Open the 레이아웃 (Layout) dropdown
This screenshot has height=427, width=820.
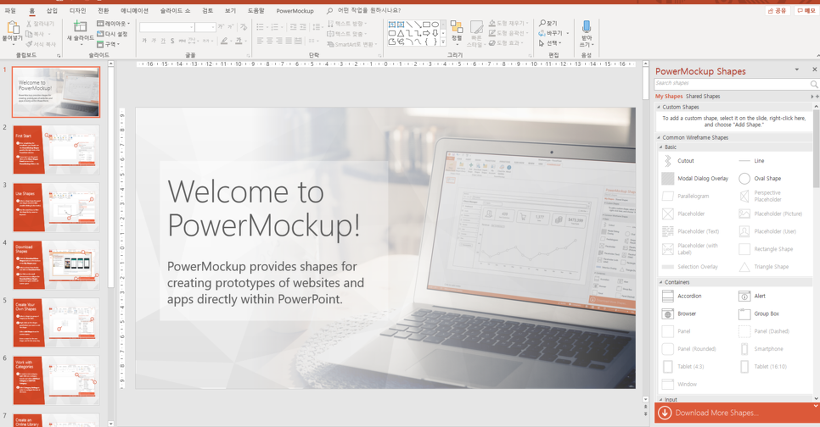[113, 24]
